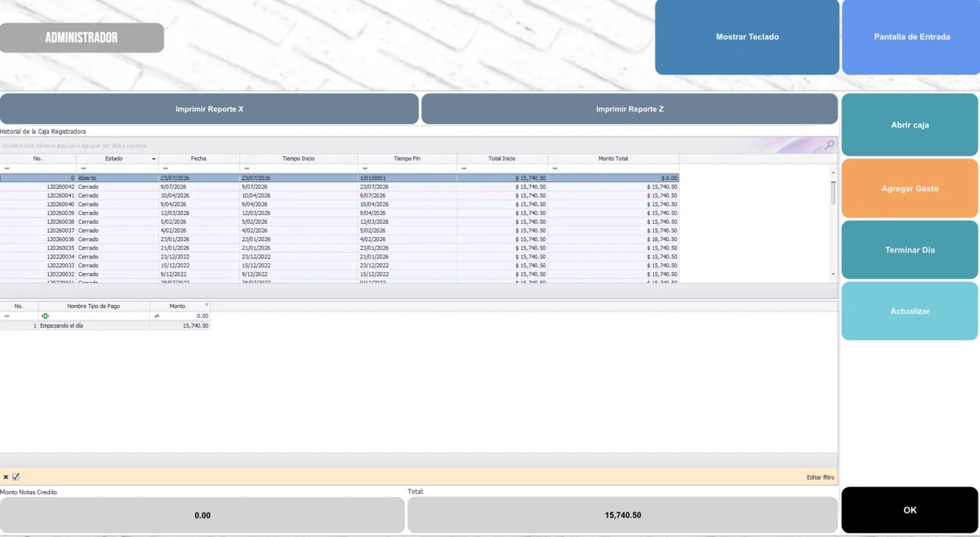This screenshot has width=980, height=537.
Task: Open Pantalla de Entrada
Action: click(x=911, y=37)
